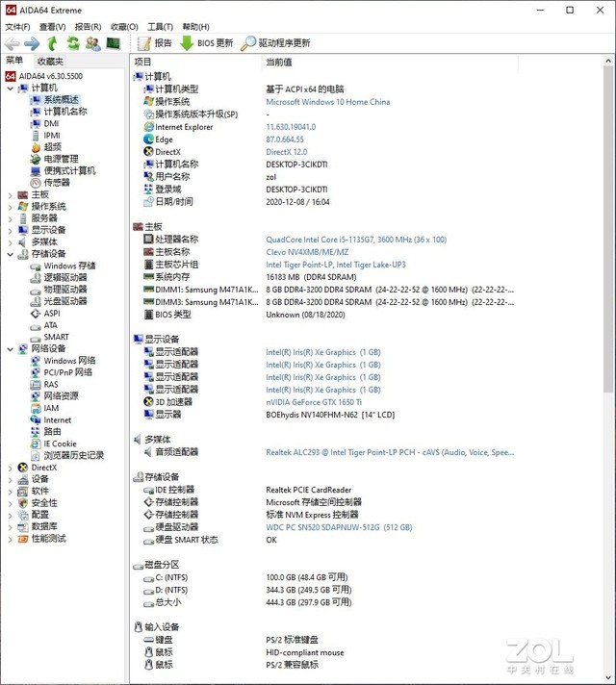Switch to the 收藏夹 favorites tab
The height and width of the screenshot is (685, 616).
[x=50, y=62]
